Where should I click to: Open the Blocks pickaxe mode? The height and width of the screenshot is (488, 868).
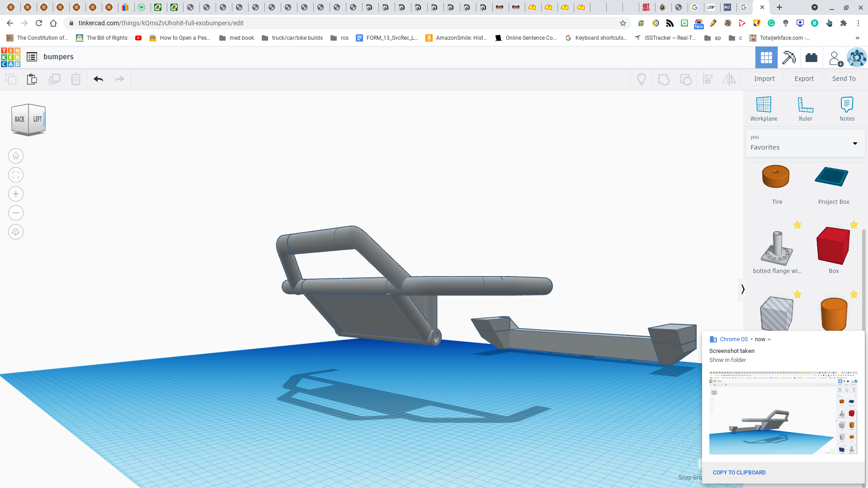click(x=789, y=57)
